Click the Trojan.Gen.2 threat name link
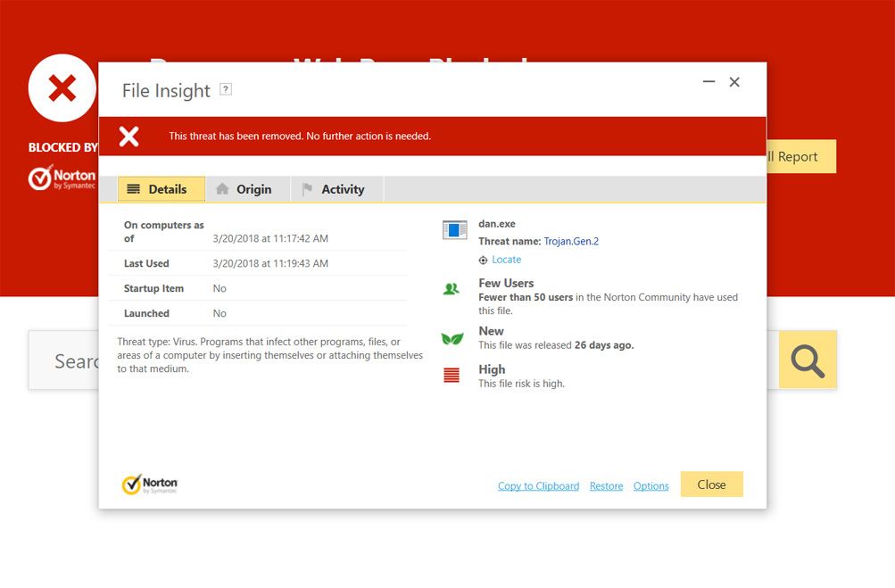 pyautogui.click(x=571, y=241)
